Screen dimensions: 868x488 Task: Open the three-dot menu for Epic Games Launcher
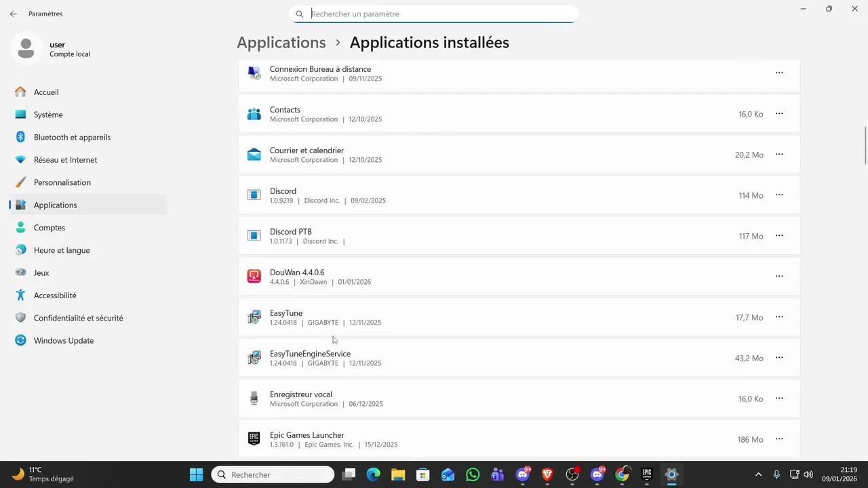click(x=779, y=439)
